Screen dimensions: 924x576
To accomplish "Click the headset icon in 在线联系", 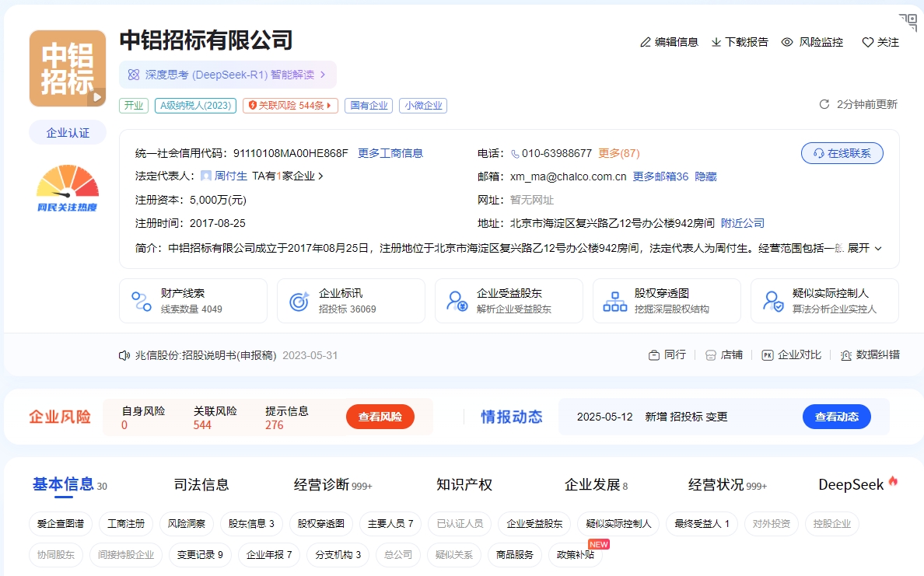I will click(818, 154).
